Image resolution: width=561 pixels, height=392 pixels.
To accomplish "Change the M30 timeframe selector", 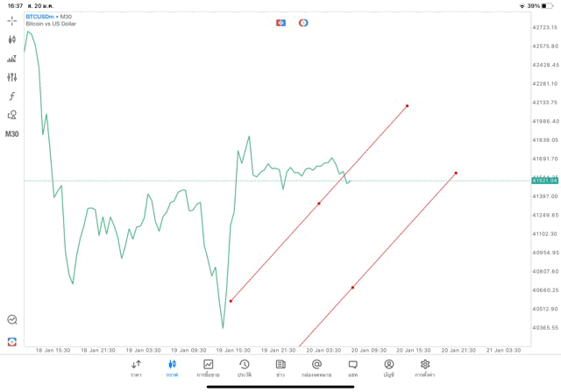I will click(12, 134).
